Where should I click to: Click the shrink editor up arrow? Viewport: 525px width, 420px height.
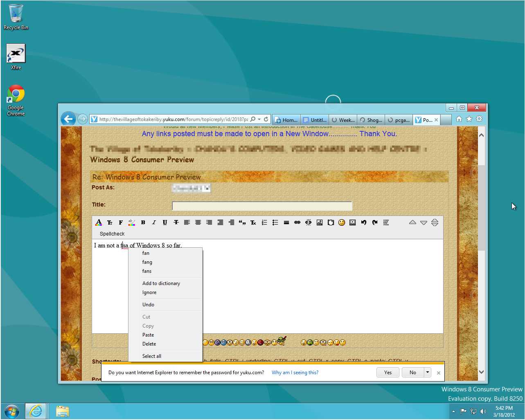[x=412, y=222]
